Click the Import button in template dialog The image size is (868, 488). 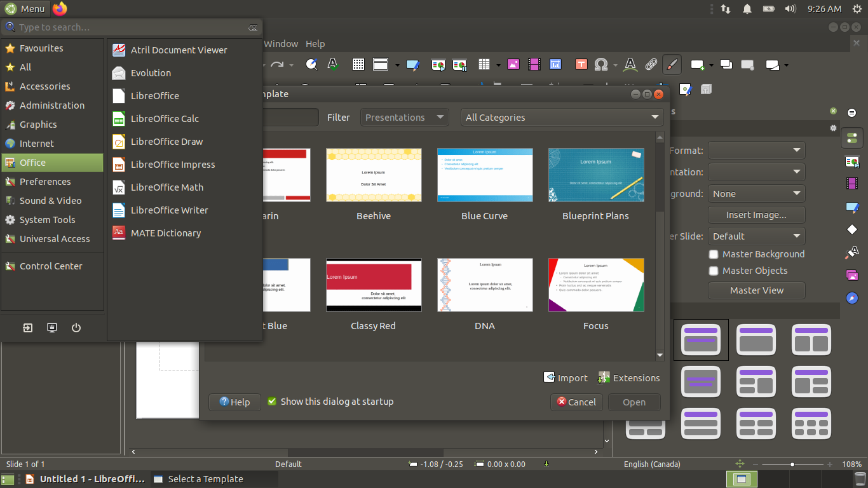[x=566, y=378]
